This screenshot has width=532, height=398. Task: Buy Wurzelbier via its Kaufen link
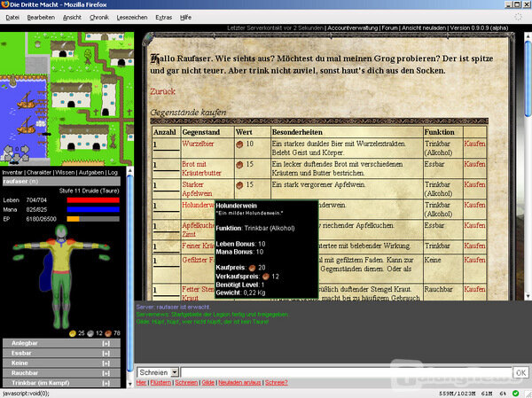(x=474, y=144)
